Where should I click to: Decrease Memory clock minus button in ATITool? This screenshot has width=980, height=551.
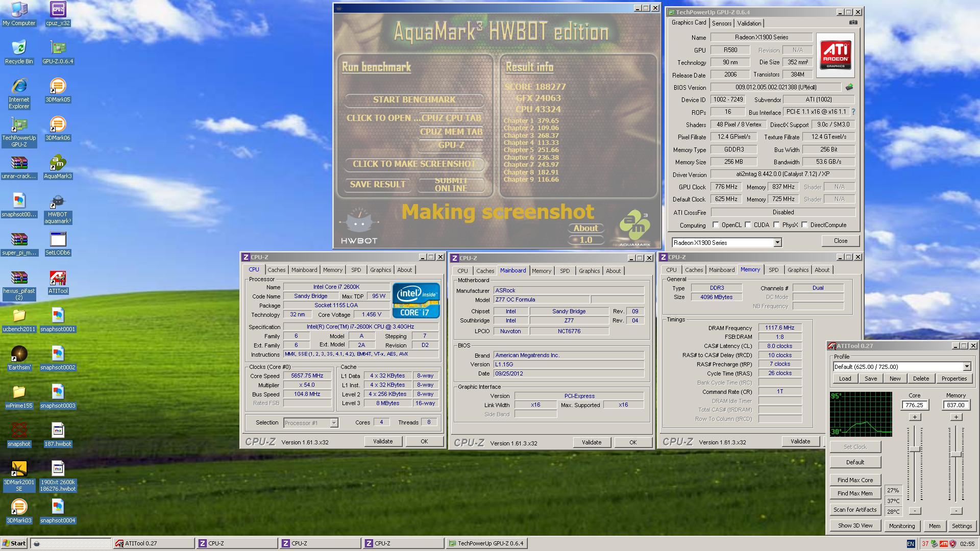pyautogui.click(x=956, y=511)
